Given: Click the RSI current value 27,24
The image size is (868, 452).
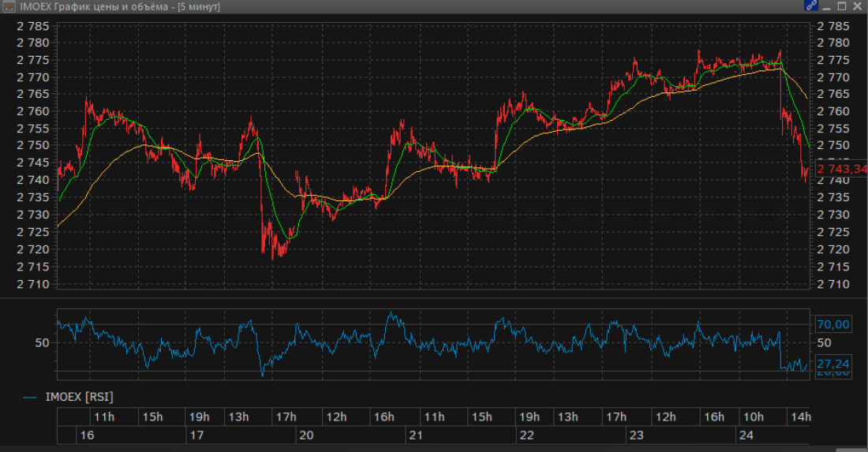Looking at the screenshot, I should [x=833, y=364].
